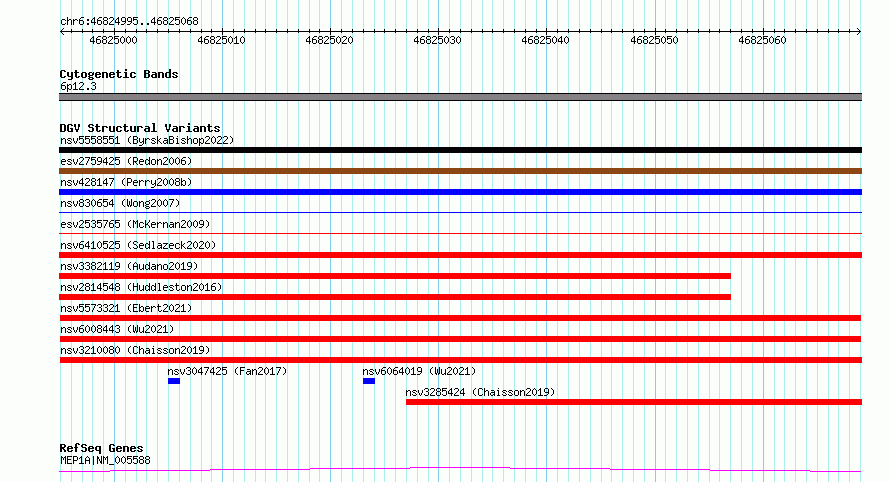Image resolution: width=890 pixels, height=482 pixels.
Task: Click the chr6:46824995..46825068 region label
Action: [x=129, y=22]
